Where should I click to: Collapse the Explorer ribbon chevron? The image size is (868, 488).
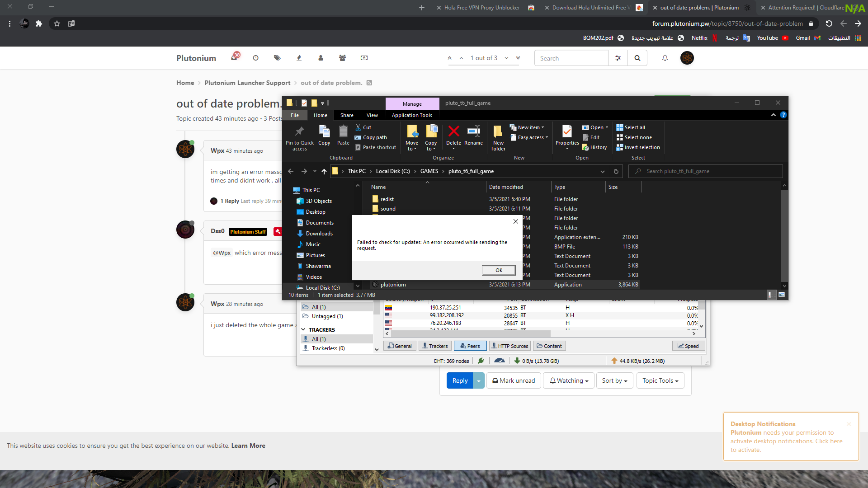point(774,115)
